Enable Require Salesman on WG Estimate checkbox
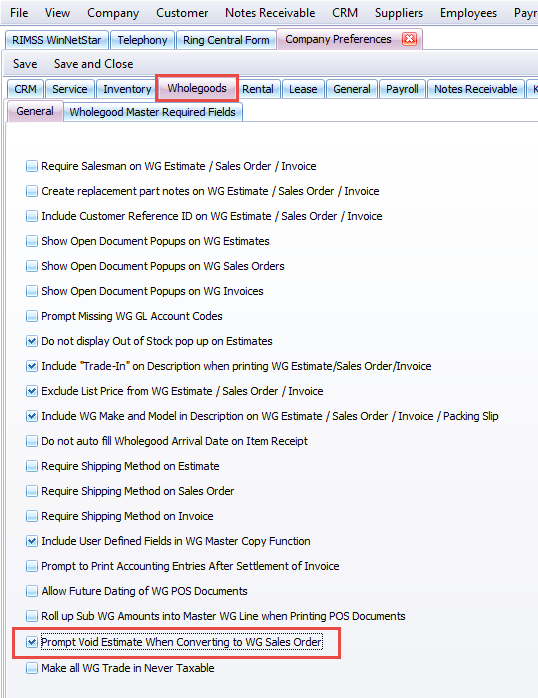 [32, 166]
